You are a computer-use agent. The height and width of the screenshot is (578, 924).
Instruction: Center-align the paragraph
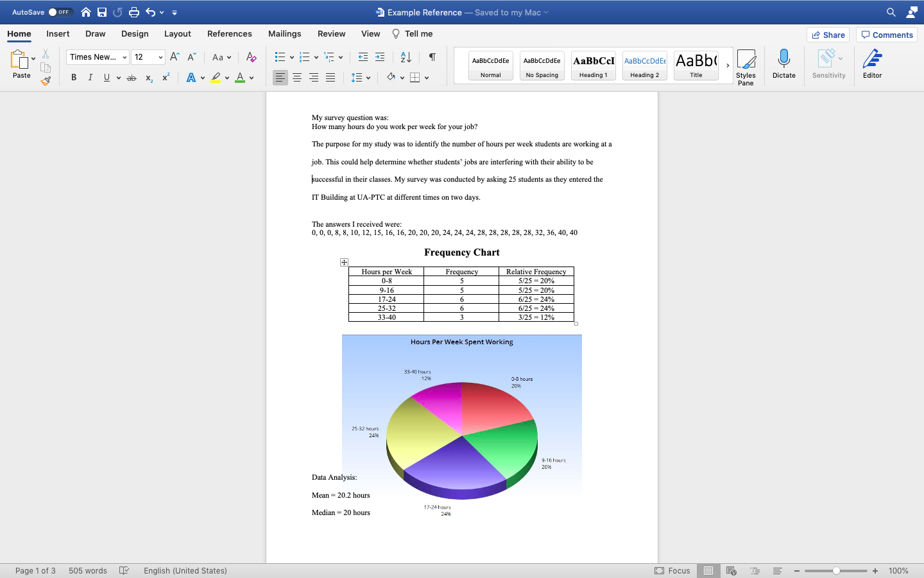(x=297, y=78)
